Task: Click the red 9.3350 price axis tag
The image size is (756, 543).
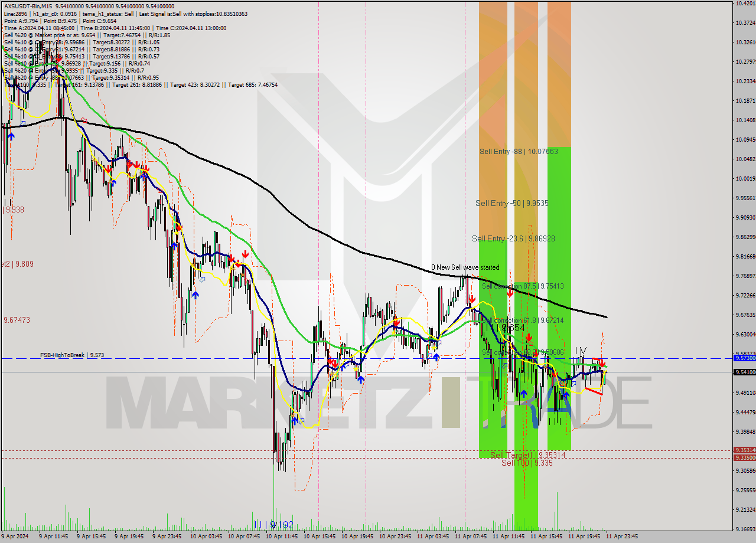Action: (744, 457)
